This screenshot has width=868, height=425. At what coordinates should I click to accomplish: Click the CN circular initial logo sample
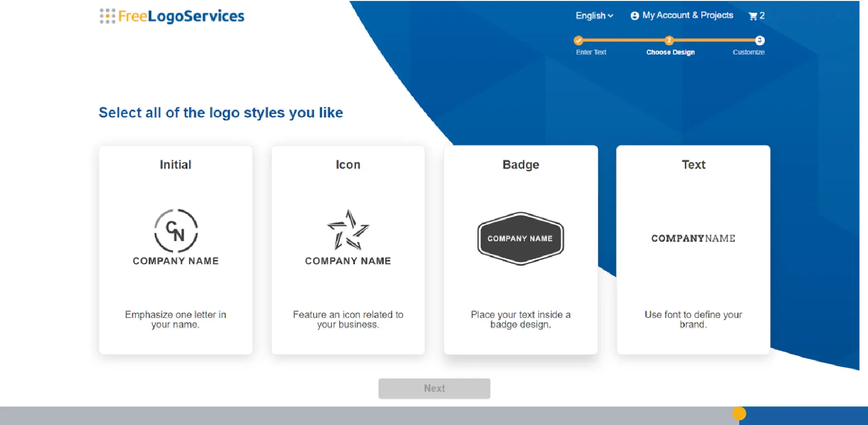tap(176, 231)
